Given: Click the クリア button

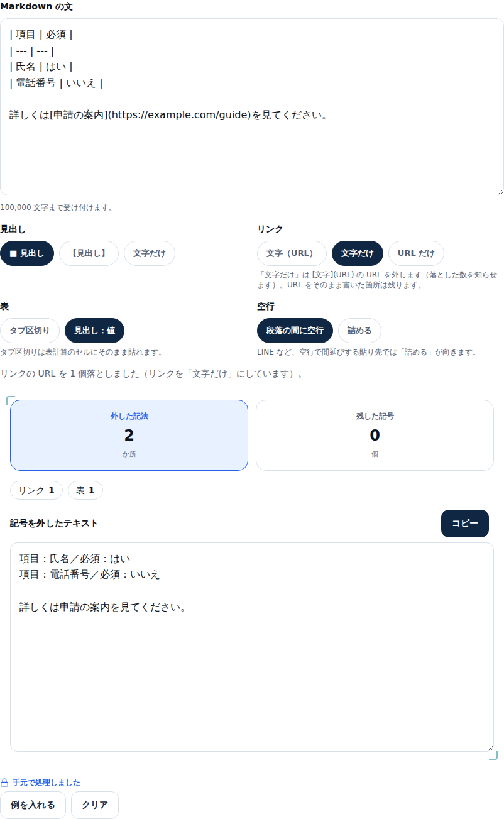Looking at the screenshot, I should coord(95,805).
